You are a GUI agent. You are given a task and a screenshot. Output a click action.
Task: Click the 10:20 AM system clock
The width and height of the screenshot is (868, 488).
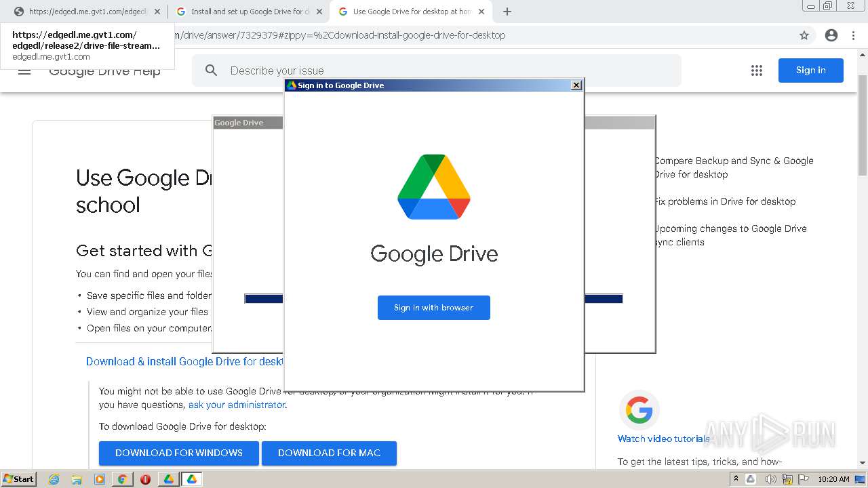tap(833, 479)
